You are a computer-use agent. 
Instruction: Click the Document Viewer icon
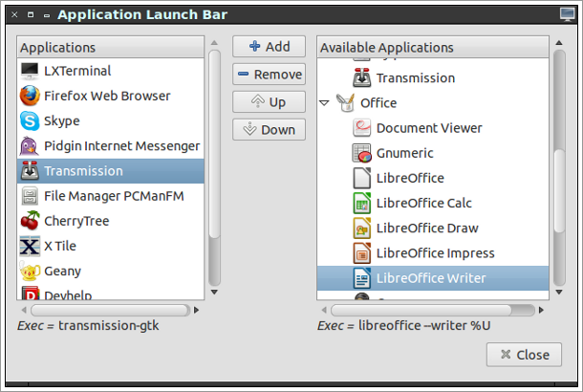tap(362, 128)
